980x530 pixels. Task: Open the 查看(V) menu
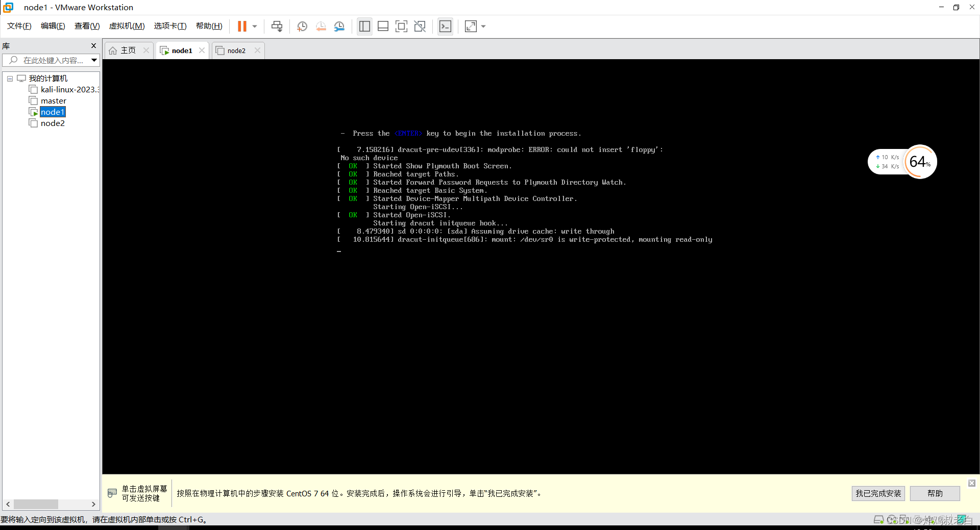tap(87, 26)
